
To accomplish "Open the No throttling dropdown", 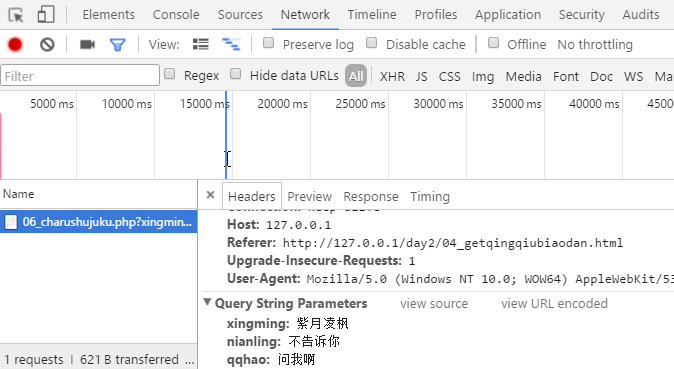I will point(595,44).
